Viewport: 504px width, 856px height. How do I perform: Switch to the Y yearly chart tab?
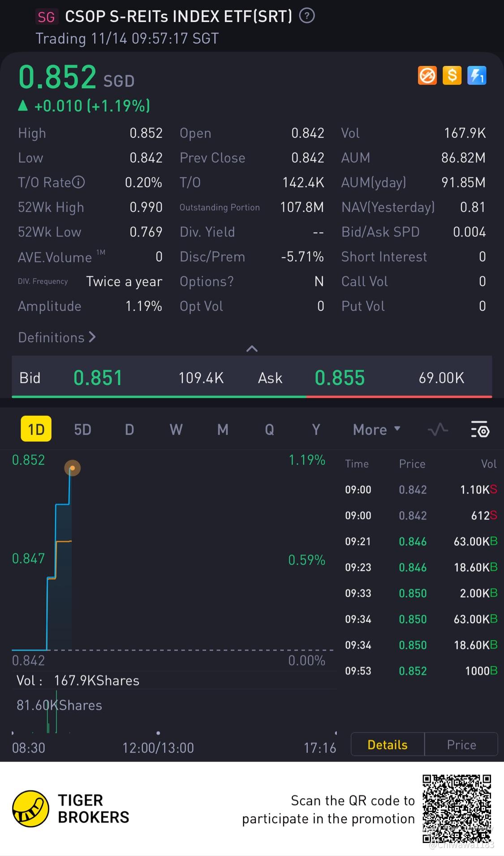click(x=316, y=430)
